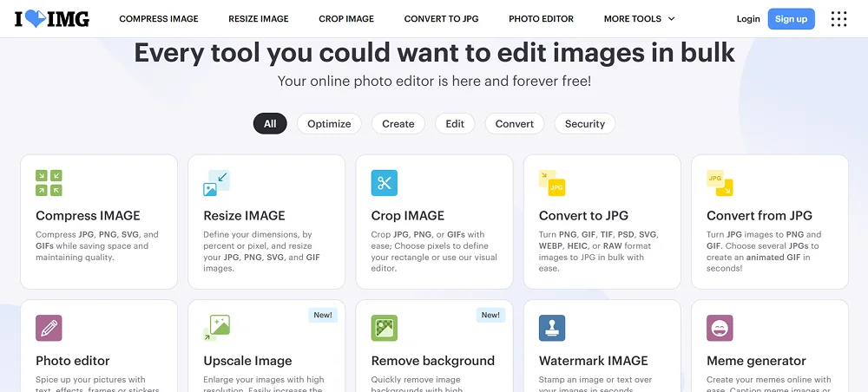Click the Convert from JPG icon

[x=720, y=183]
